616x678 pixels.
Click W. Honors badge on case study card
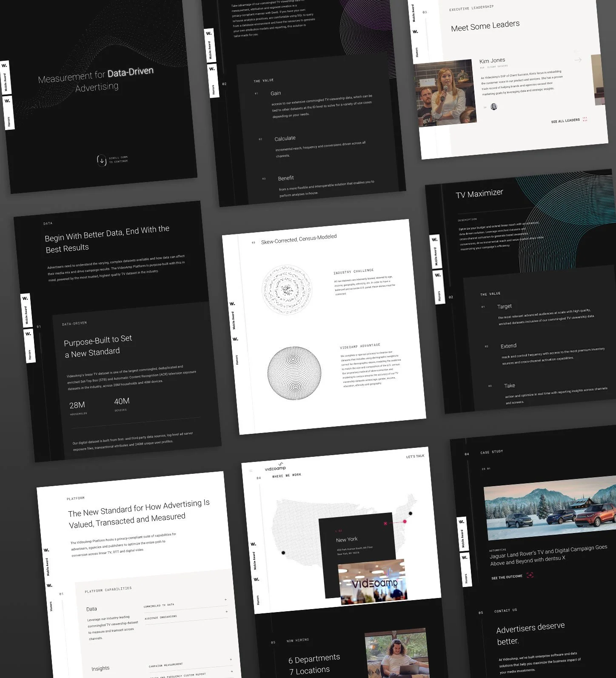pyautogui.click(x=465, y=569)
